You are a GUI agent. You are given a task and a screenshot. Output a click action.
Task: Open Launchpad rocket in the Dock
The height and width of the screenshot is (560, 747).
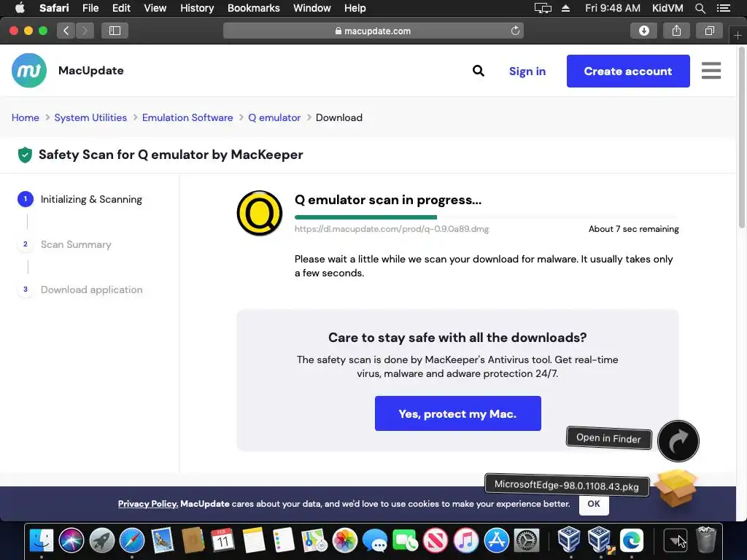[102, 540]
